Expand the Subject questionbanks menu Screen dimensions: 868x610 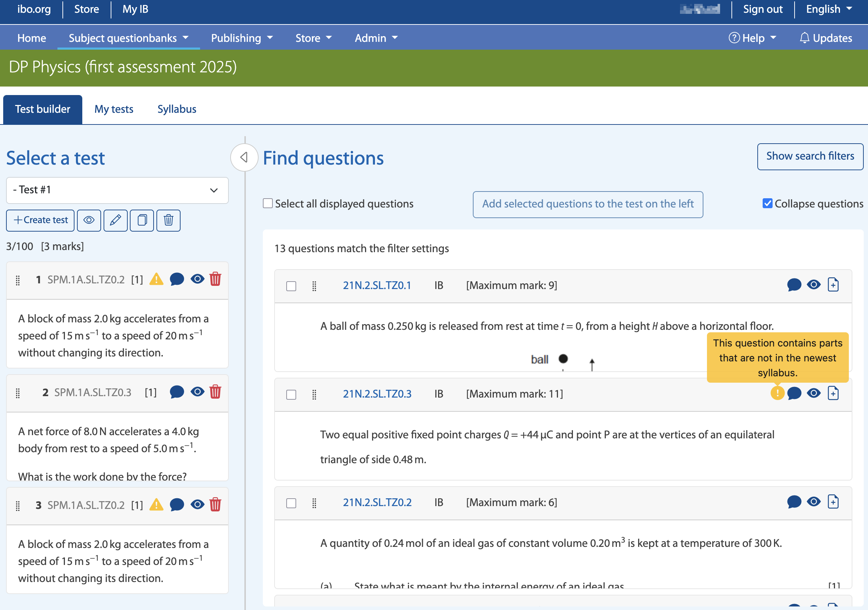point(128,38)
